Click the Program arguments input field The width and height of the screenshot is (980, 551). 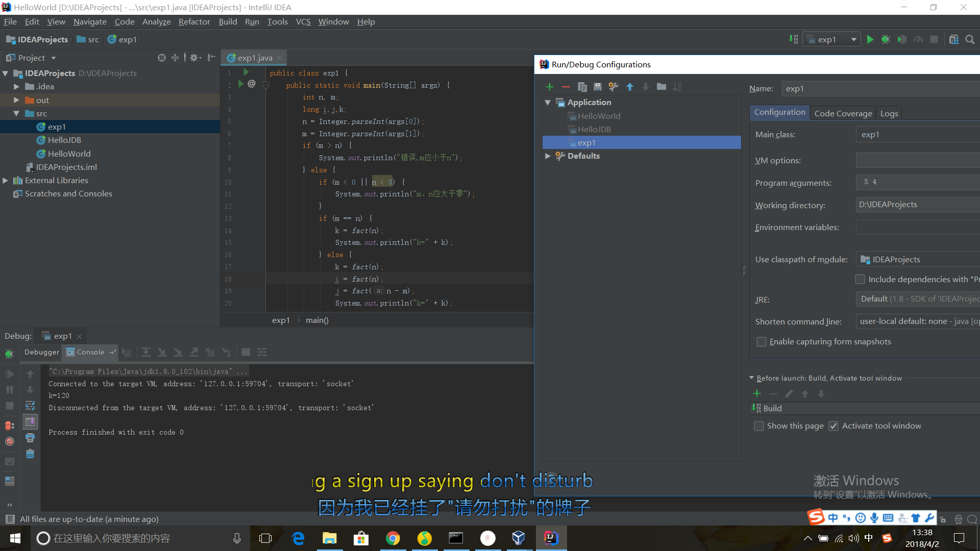[x=918, y=182]
